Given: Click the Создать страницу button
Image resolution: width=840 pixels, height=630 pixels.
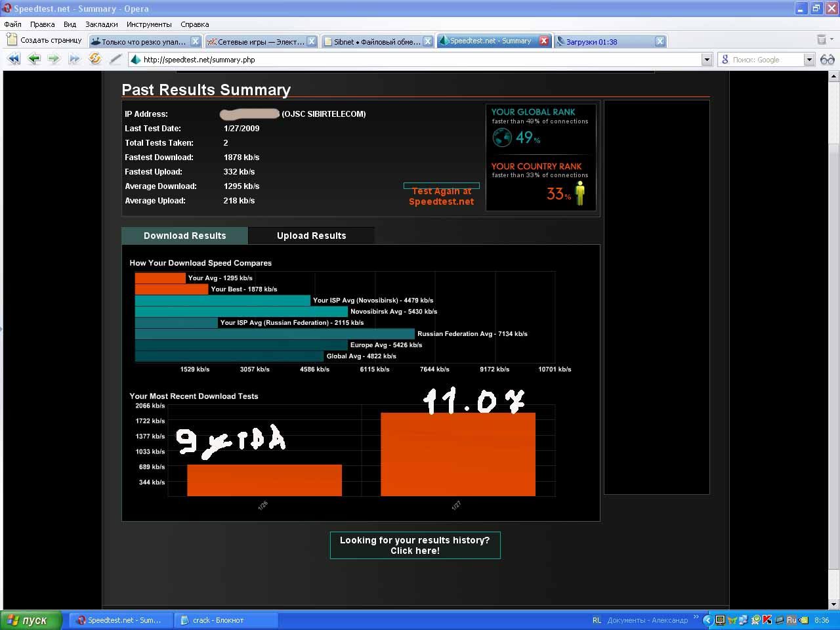Looking at the screenshot, I should click(x=44, y=40).
